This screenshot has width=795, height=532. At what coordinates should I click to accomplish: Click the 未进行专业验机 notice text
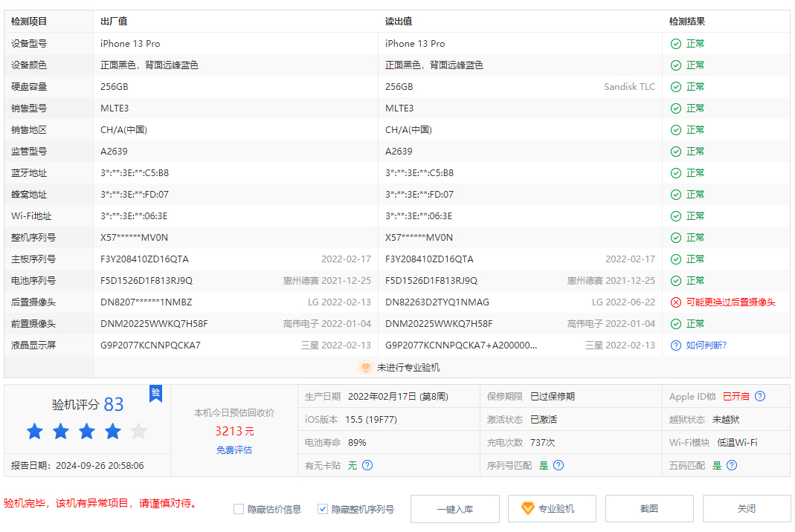408,367
